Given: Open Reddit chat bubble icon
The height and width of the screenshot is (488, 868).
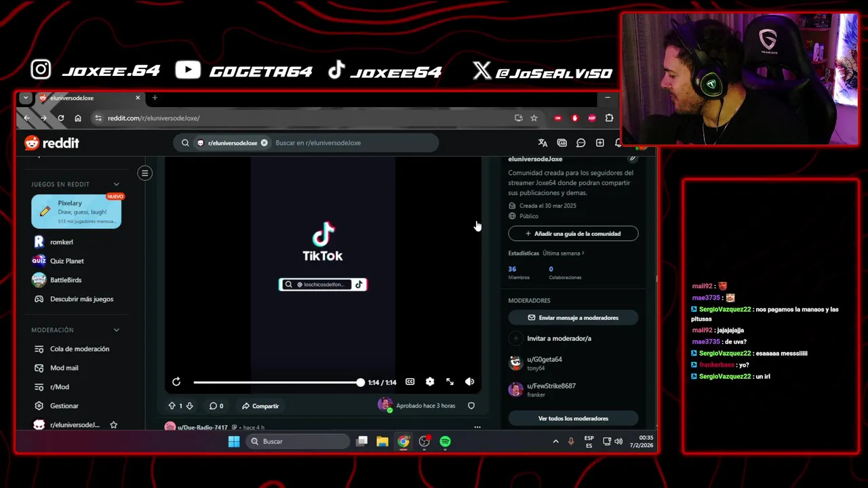Looking at the screenshot, I should pyautogui.click(x=580, y=143).
